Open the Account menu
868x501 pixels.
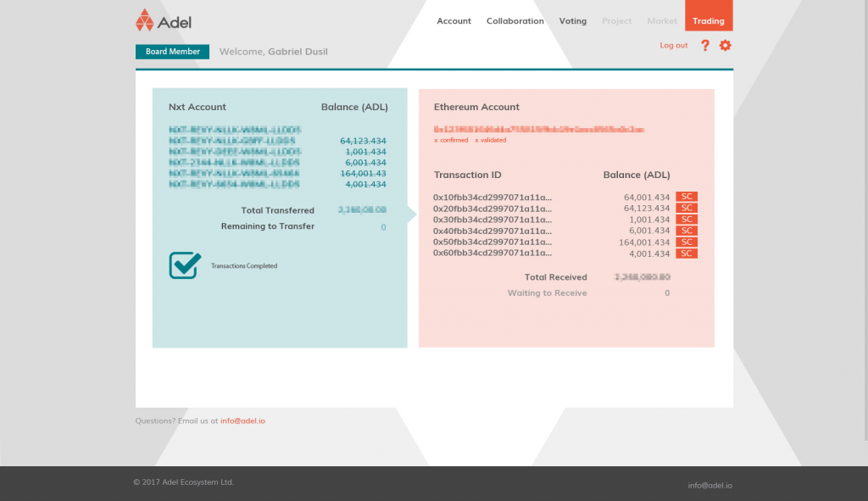454,21
